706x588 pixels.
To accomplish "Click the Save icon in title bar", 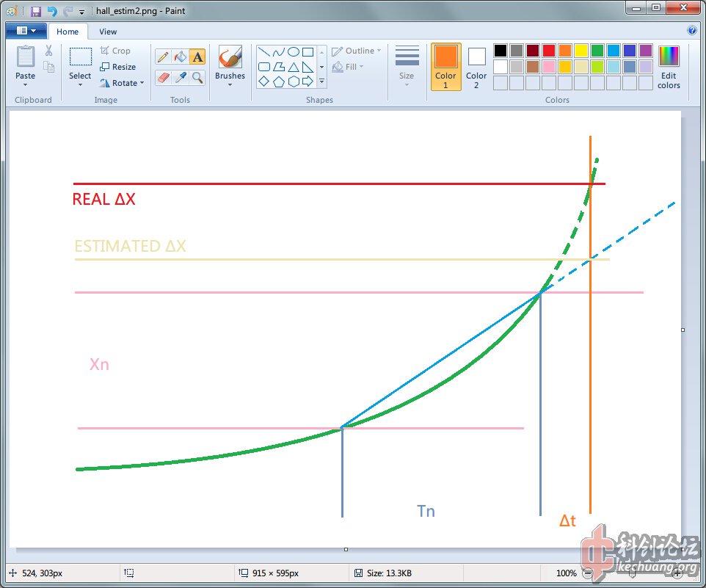I will pyautogui.click(x=35, y=11).
